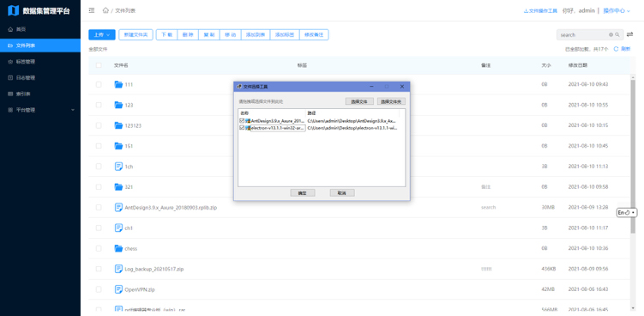Screen dimensions: 644x316
Task: Open 索引表 in the sidebar
Action: [x=40, y=94]
